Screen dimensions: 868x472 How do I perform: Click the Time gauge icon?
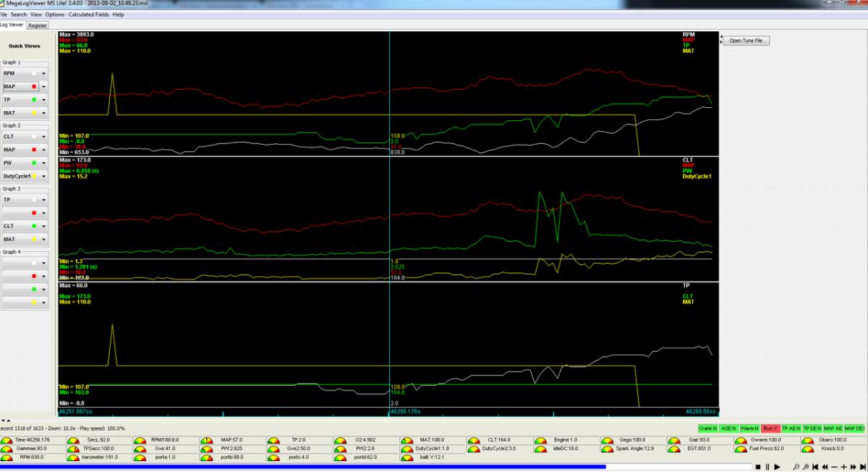7,439
